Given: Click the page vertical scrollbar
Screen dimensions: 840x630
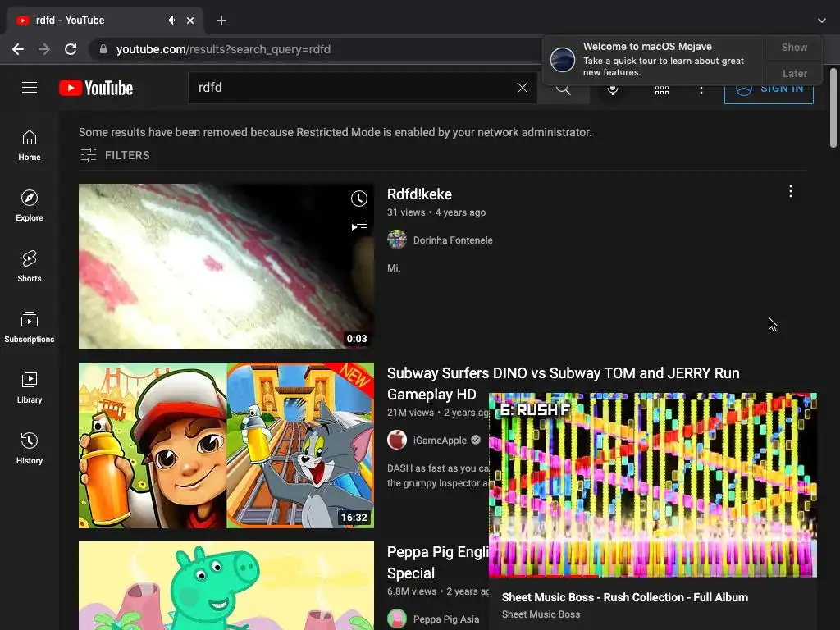Looking at the screenshot, I should [833, 107].
